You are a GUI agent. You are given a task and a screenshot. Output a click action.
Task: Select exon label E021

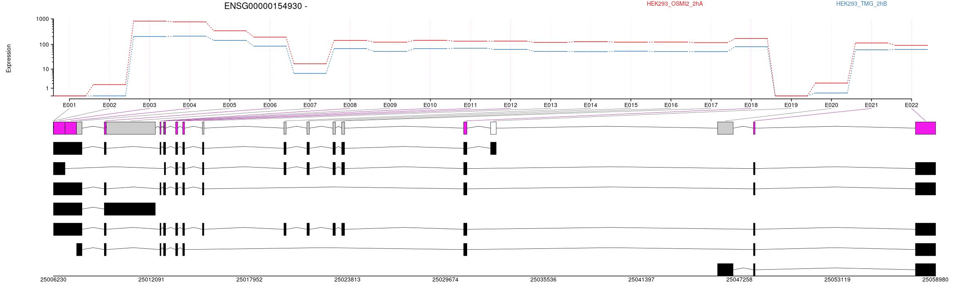click(x=871, y=105)
